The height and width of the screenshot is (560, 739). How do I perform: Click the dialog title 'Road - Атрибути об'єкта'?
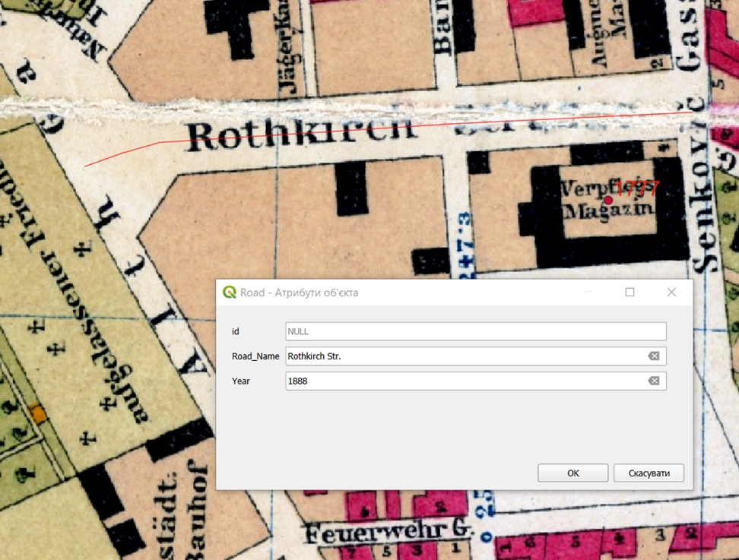pyautogui.click(x=300, y=293)
